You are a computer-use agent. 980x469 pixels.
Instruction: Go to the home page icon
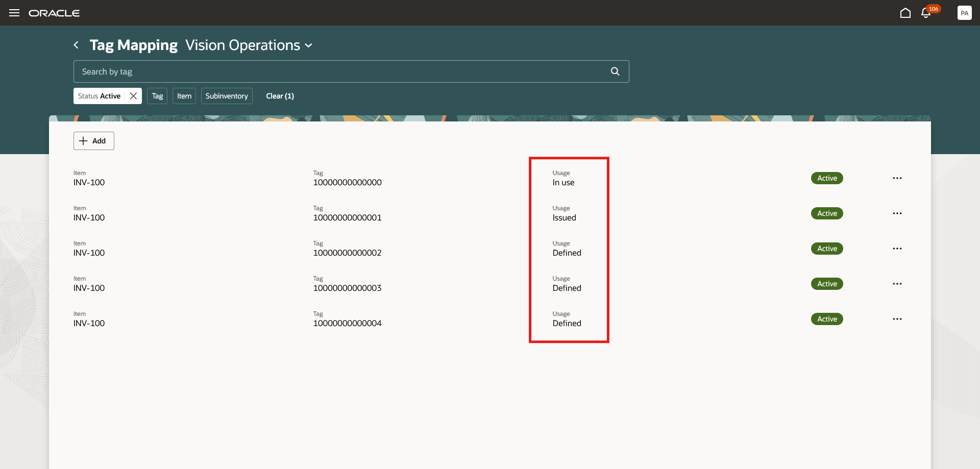click(905, 13)
